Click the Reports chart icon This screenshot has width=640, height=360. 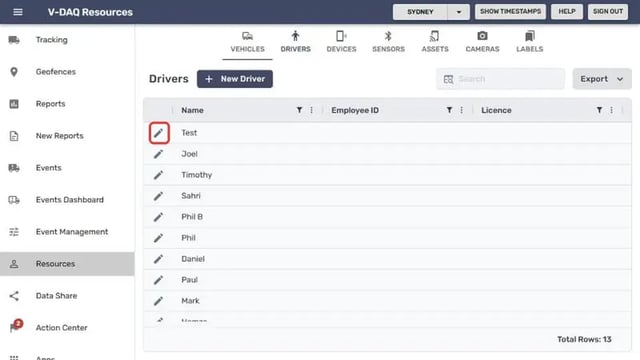click(x=14, y=104)
